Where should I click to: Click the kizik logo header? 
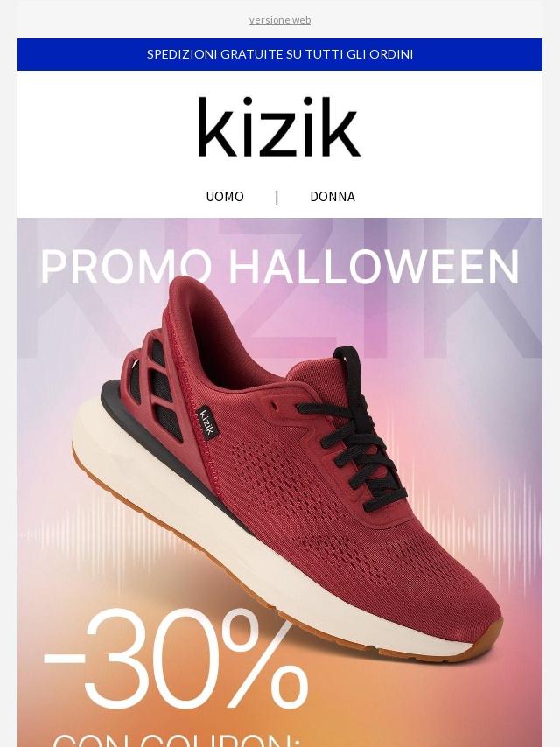pyautogui.click(x=279, y=127)
